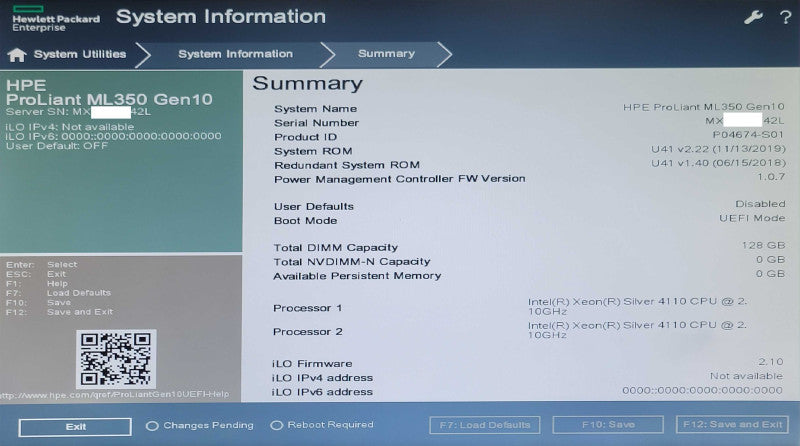This screenshot has width=800, height=446.
Task: Click the 1.0.7 firmware version value
Action: tap(771, 177)
